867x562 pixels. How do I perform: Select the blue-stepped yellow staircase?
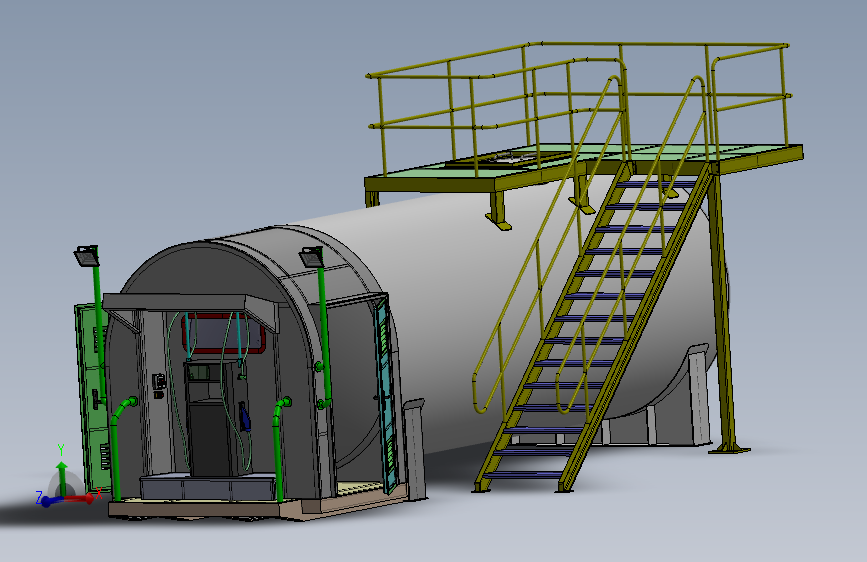[592, 326]
